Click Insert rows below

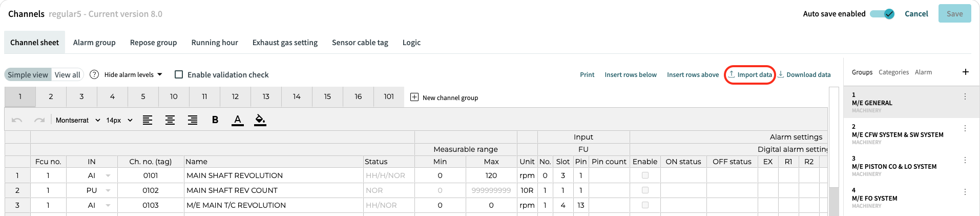[x=631, y=75]
